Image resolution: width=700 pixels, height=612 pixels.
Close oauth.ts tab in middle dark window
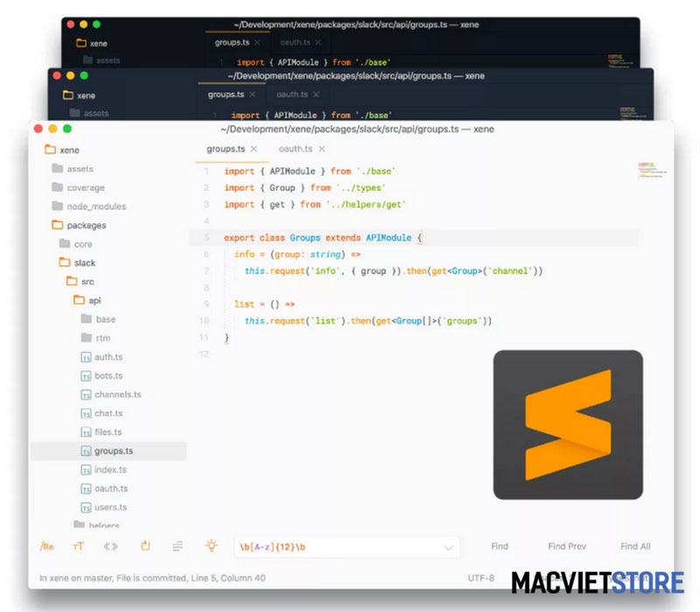click(x=316, y=95)
